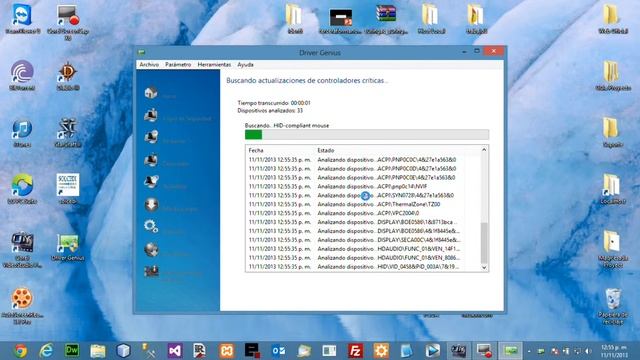Image resolution: width=640 pixels, height=360 pixels.
Task: Open Visual Studio from taskbar
Action: pos(175,351)
